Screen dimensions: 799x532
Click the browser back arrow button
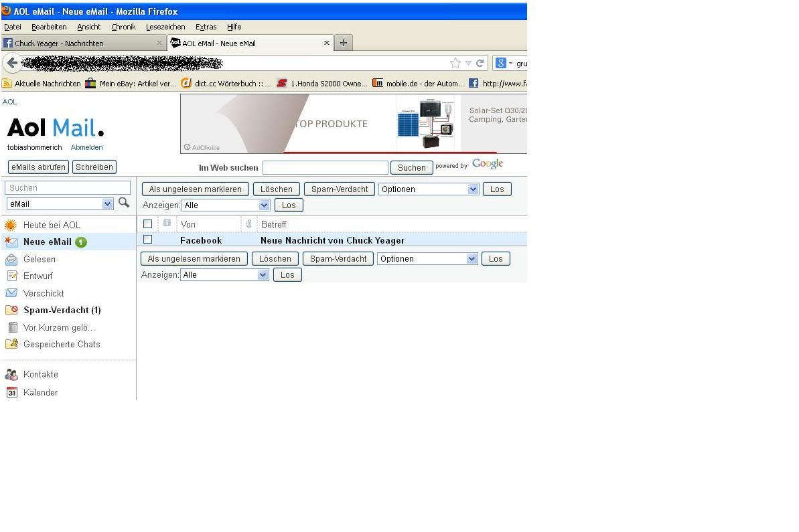tap(12, 63)
